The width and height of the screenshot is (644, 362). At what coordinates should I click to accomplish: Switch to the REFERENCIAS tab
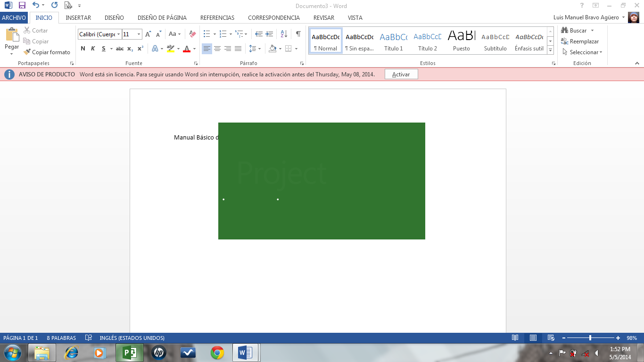(217, 17)
